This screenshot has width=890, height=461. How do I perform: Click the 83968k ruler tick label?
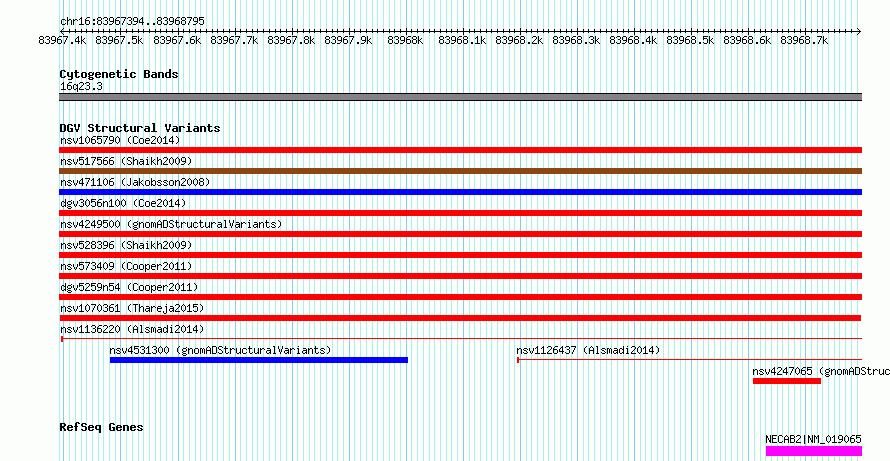point(405,40)
